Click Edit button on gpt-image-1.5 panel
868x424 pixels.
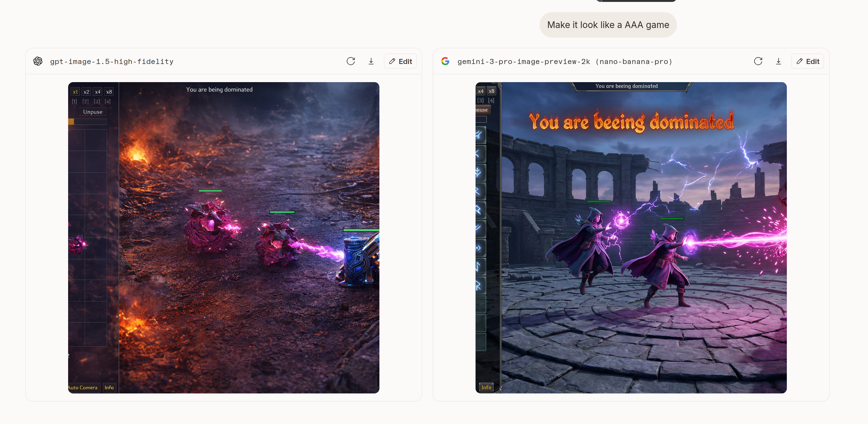pos(400,61)
